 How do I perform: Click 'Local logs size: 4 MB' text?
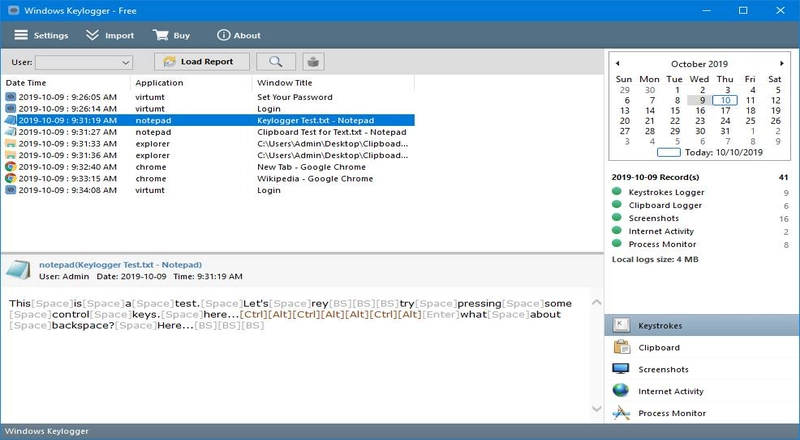[x=655, y=259]
